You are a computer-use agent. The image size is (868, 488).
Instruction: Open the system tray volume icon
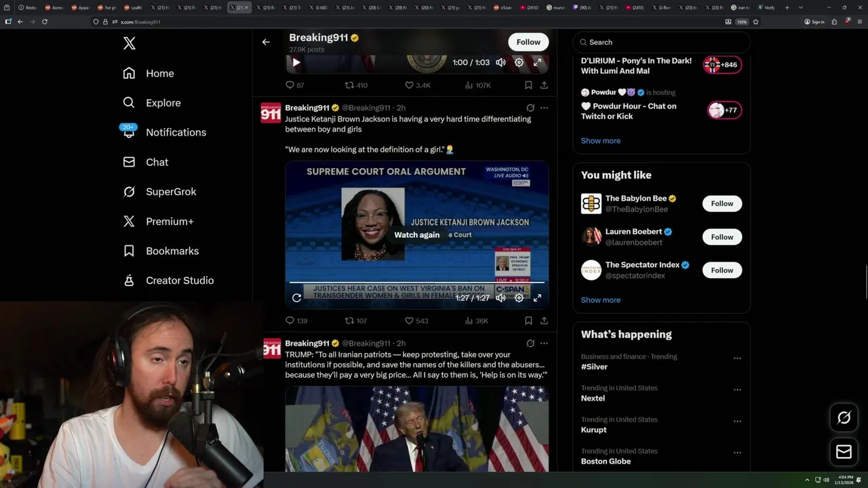pos(826,480)
